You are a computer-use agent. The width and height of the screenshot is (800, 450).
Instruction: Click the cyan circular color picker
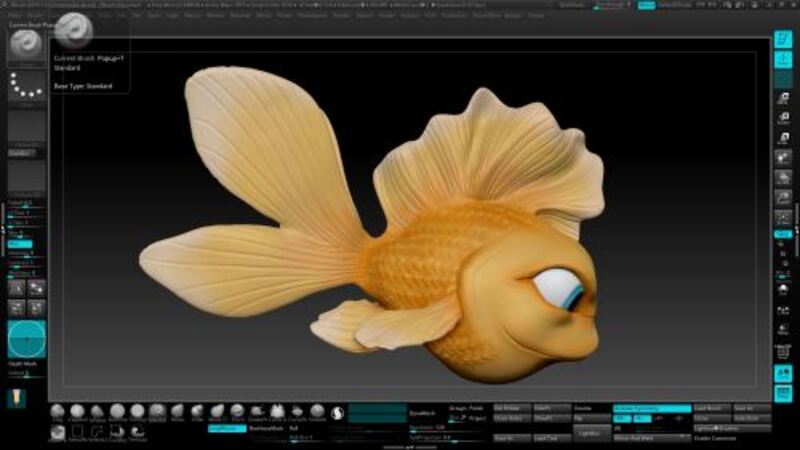[27, 339]
